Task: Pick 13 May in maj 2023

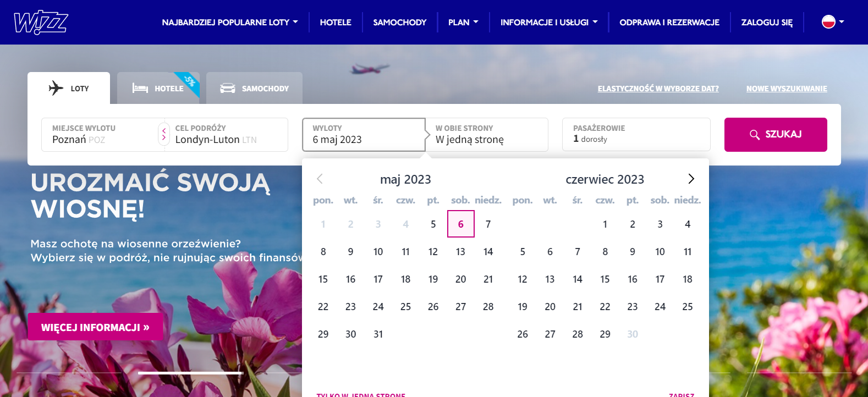Action: point(461,251)
